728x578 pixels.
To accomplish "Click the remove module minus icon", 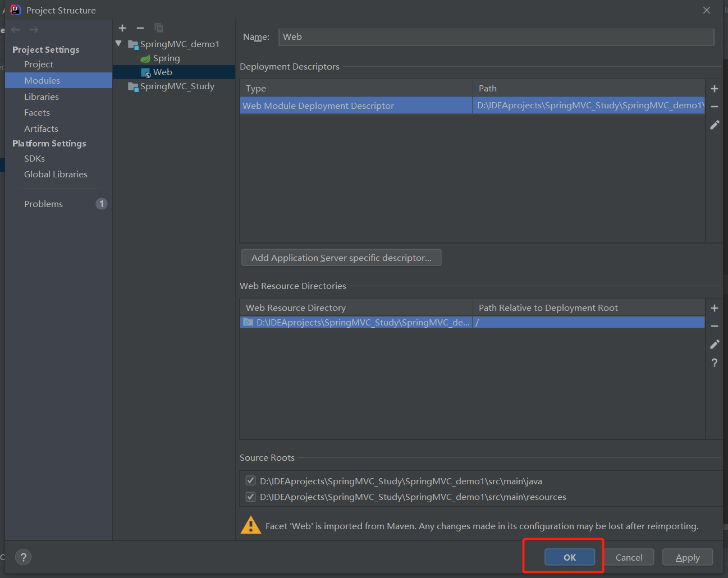I will [x=140, y=28].
